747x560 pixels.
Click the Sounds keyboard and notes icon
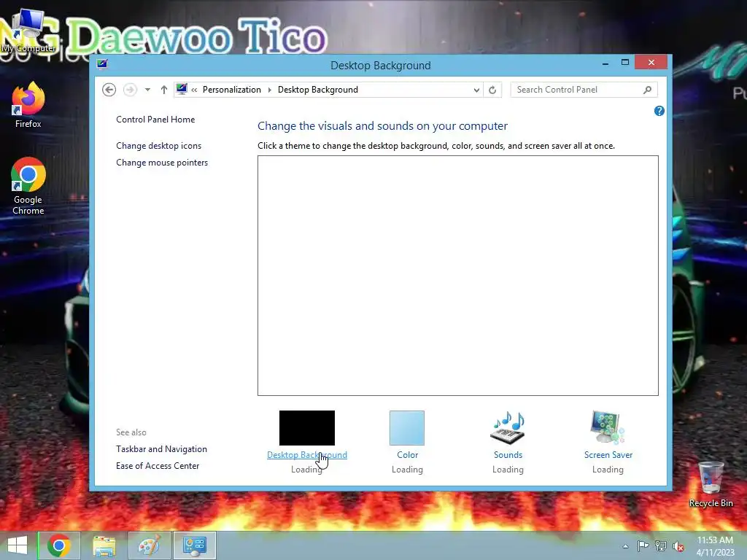[508, 427]
